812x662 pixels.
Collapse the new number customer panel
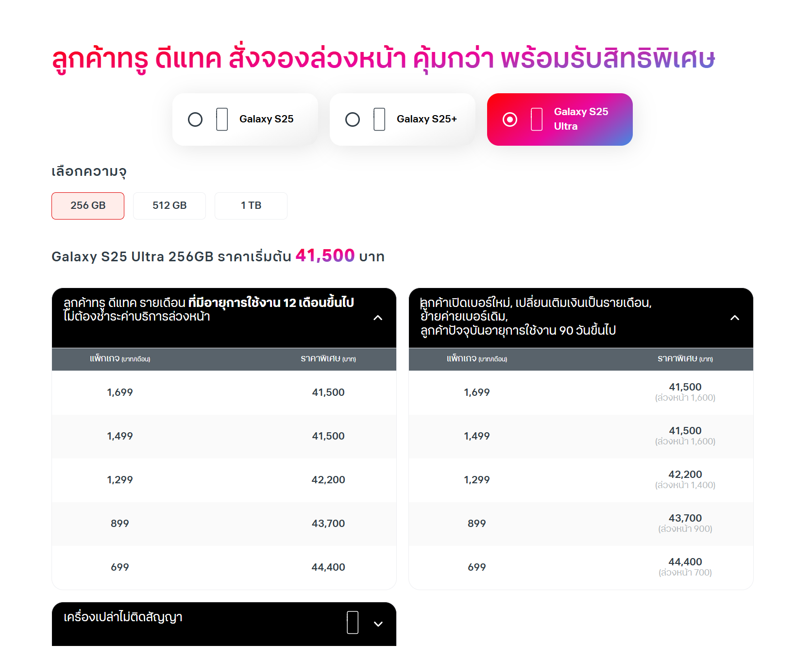click(x=735, y=318)
